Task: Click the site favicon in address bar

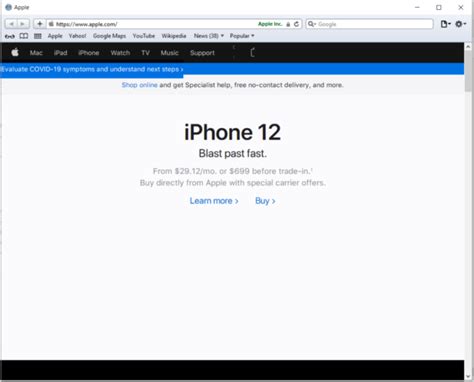Action: (x=51, y=24)
